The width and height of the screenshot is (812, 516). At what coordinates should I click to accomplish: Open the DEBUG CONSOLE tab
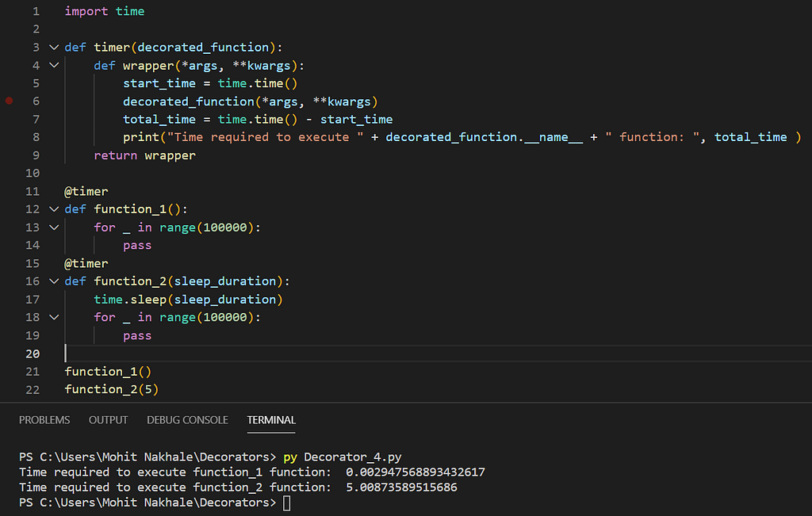pos(187,420)
